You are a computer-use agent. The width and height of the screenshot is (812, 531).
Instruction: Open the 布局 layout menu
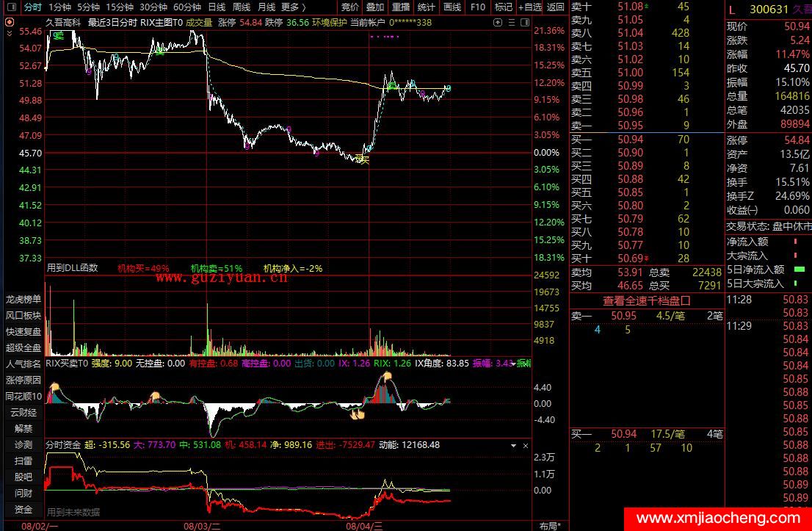point(549,526)
